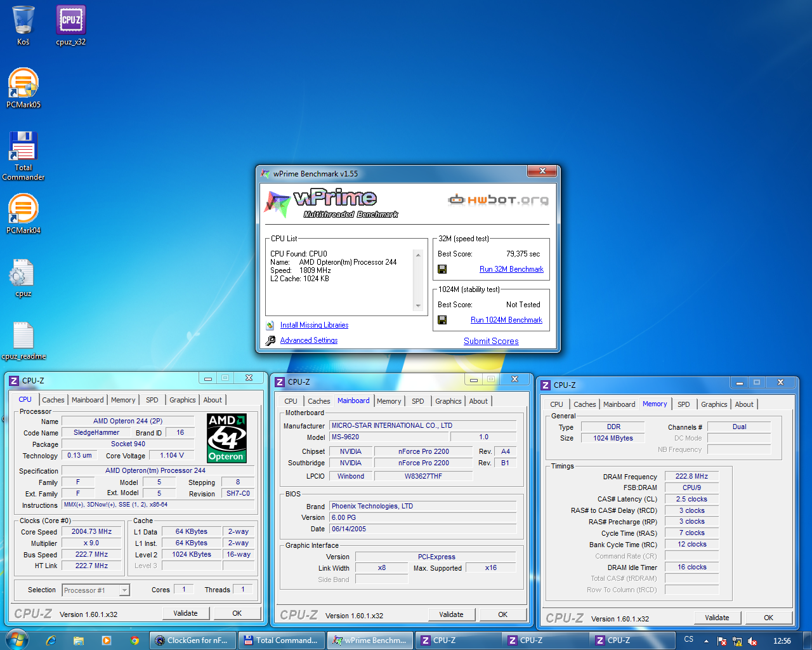Open Memory tab in left CPU-Z window
This screenshot has height=650, width=812.
coord(123,400)
